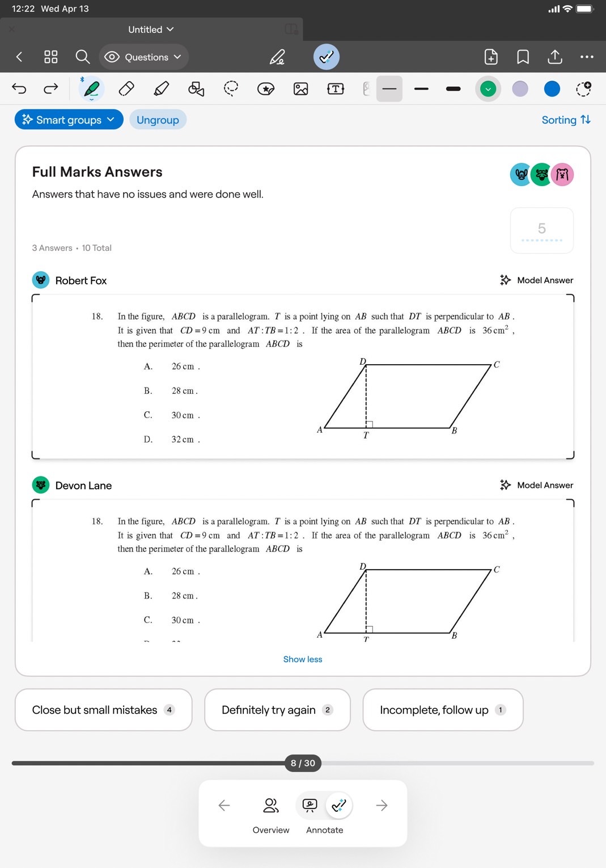Click the undo arrow

[19, 89]
